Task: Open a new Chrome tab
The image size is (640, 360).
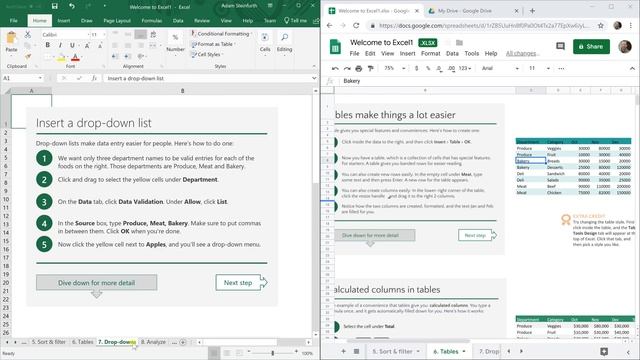Action: pyautogui.click(x=532, y=11)
